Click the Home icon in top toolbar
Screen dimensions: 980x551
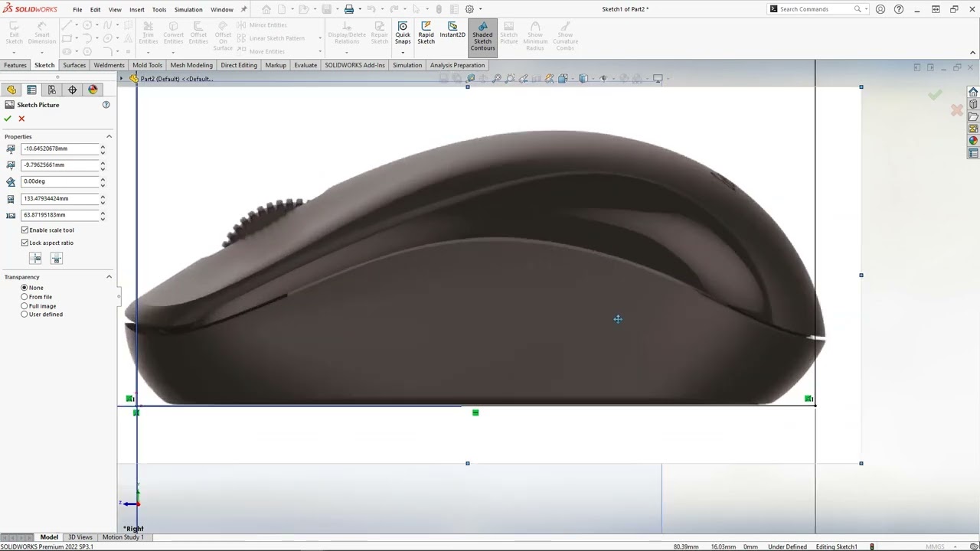266,9
